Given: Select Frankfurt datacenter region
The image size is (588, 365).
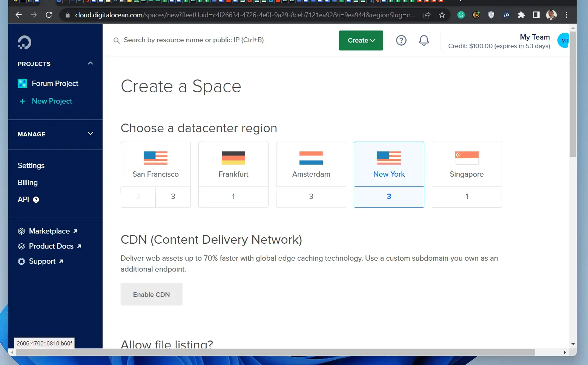Looking at the screenshot, I should point(233,164).
